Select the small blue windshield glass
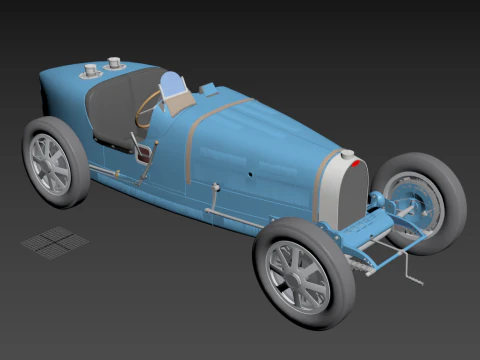Image resolution: width=480 pixels, height=360 pixels. [172, 84]
